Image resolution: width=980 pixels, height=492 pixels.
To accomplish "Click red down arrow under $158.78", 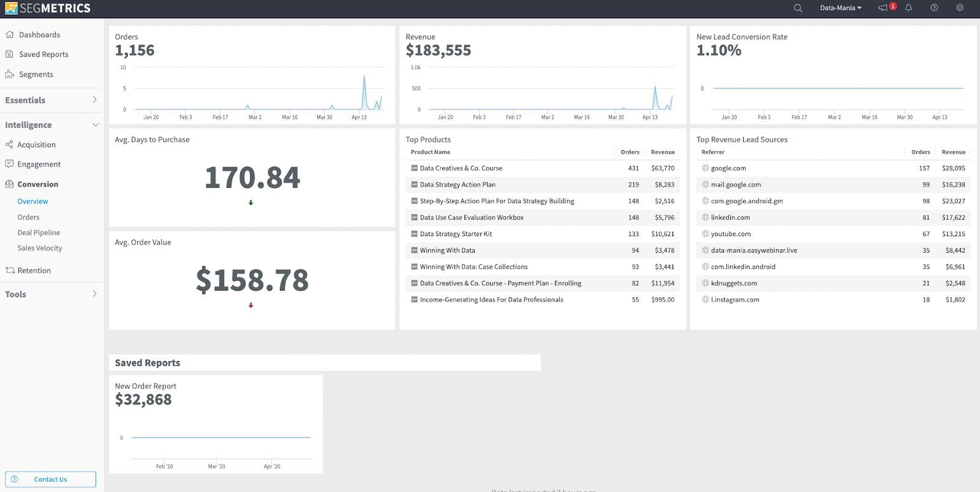I will point(251,305).
